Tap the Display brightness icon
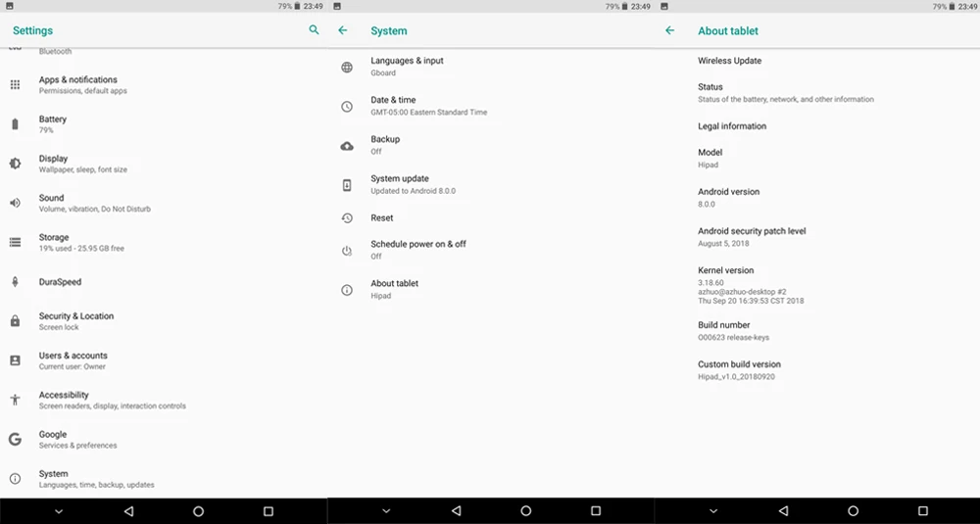 click(x=15, y=164)
